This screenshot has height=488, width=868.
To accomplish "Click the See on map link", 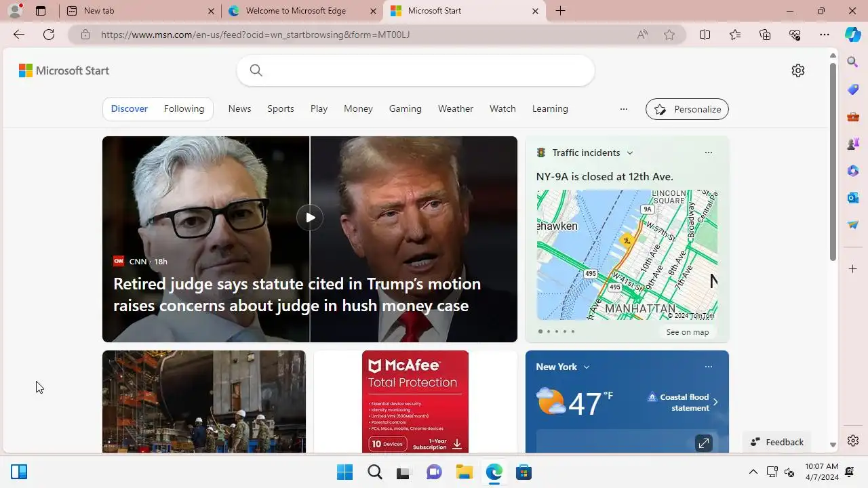I will click(687, 332).
